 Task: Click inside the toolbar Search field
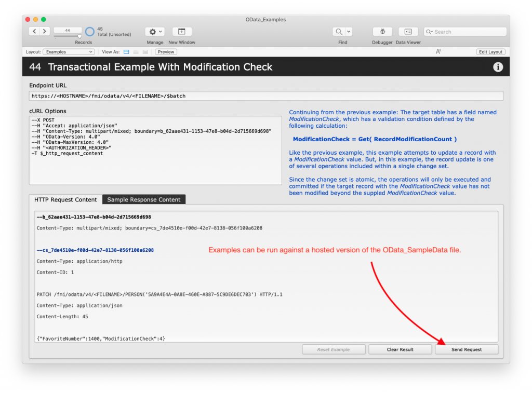(464, 31)
